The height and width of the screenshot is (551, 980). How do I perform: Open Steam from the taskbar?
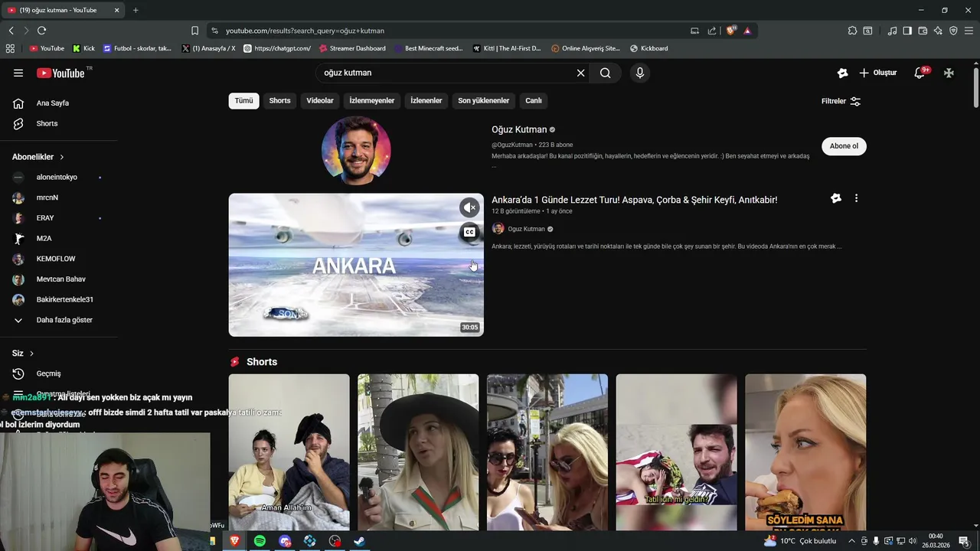[359, 541]
